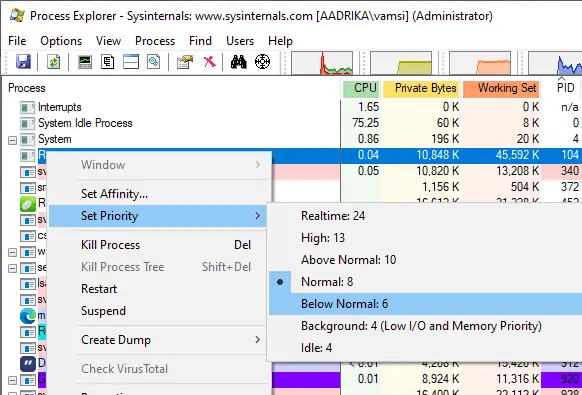Expand the Window submenu arrow
The height and width of the screenshot is (395, 582).
[258, 164]
